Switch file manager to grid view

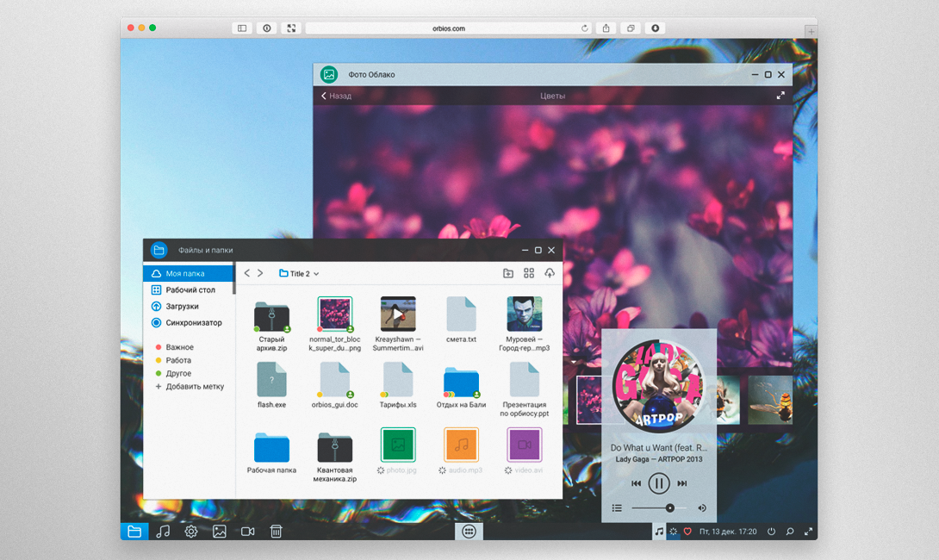click(529, 273)
